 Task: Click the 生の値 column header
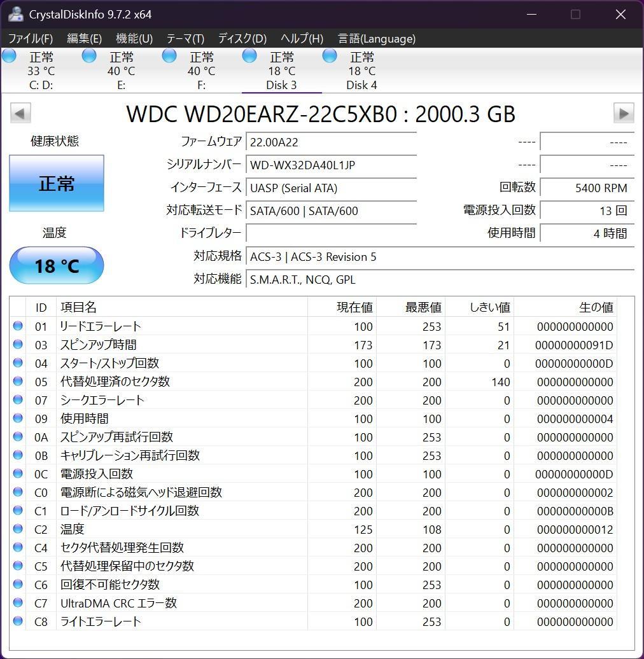(565, 307)
